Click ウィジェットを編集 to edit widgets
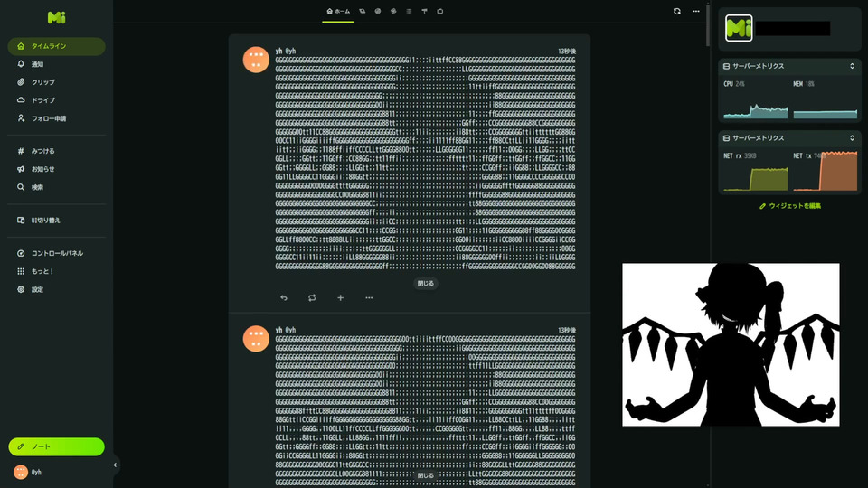The image size is (868, 488). [790, 206]
